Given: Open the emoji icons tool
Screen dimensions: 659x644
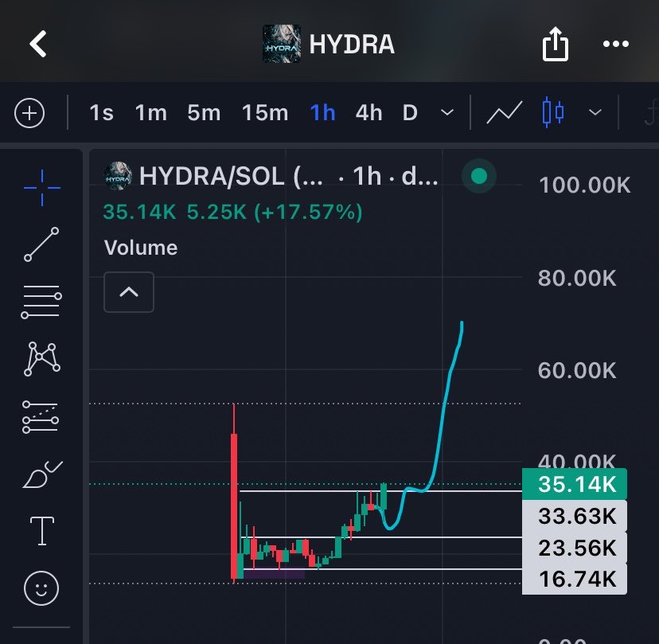Looking at the screenshot, I should [x=41, y=588].
